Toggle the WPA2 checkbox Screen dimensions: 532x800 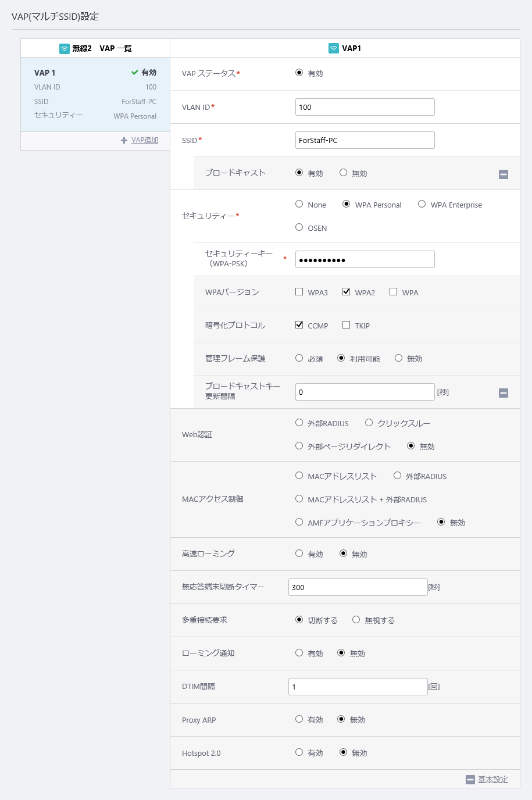(x=346, y=292)
